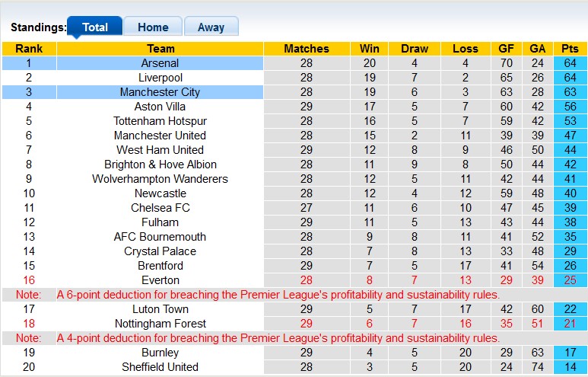The height and width of the screenshot is (377, 588).
Task: Select West Ham United row name
Action: coord(161,150)
